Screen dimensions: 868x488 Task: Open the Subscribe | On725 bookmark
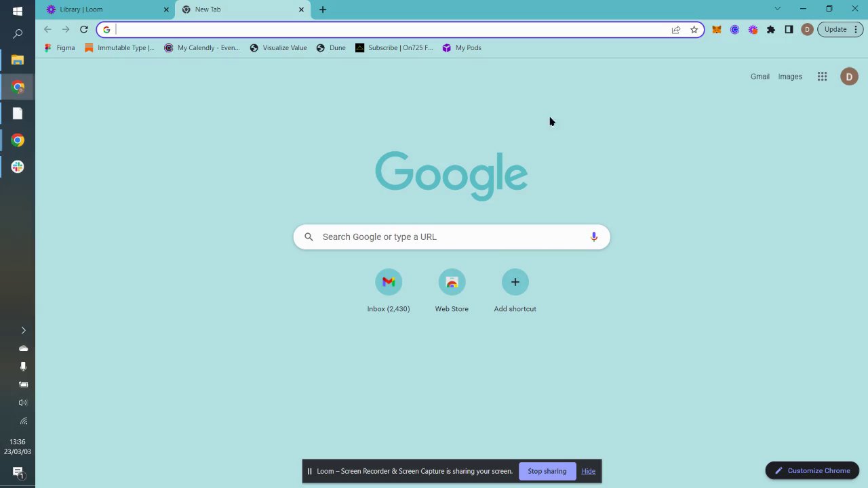[x=394, y=48]
